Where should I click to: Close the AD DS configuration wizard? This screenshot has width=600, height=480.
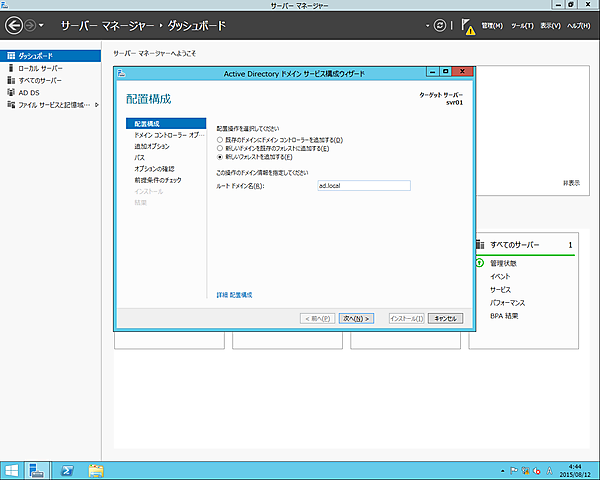coord(462,72)
